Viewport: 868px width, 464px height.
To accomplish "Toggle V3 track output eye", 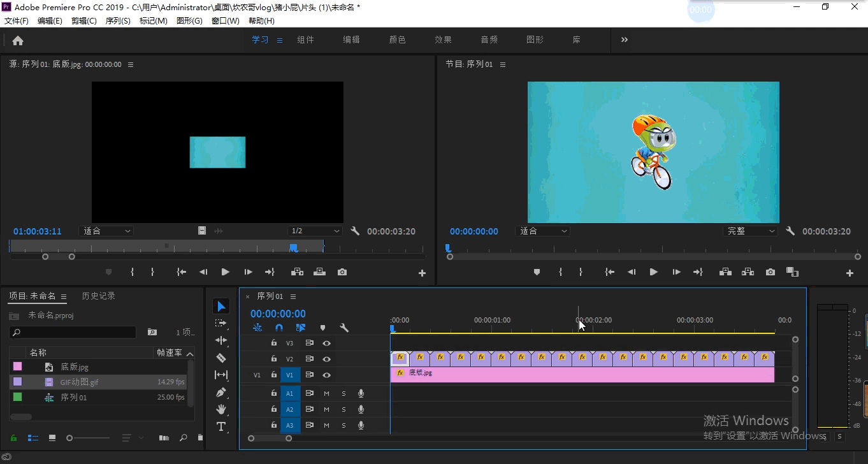I will pos(326,343).
